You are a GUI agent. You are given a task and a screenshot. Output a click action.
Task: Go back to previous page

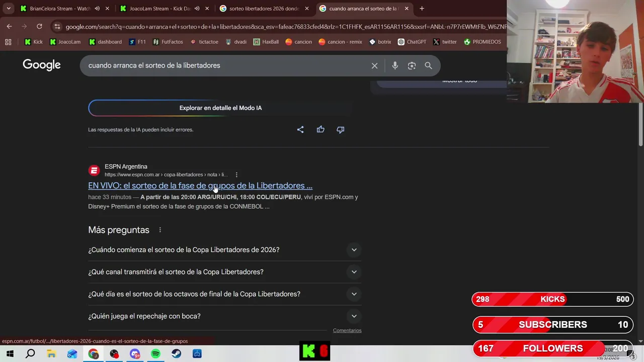(9, 26)
